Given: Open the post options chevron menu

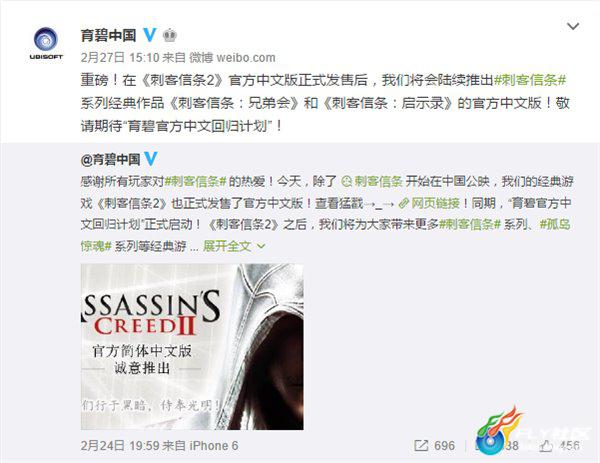Looking at the screenshot, I should pyautogui.click(x=573, y=26).
